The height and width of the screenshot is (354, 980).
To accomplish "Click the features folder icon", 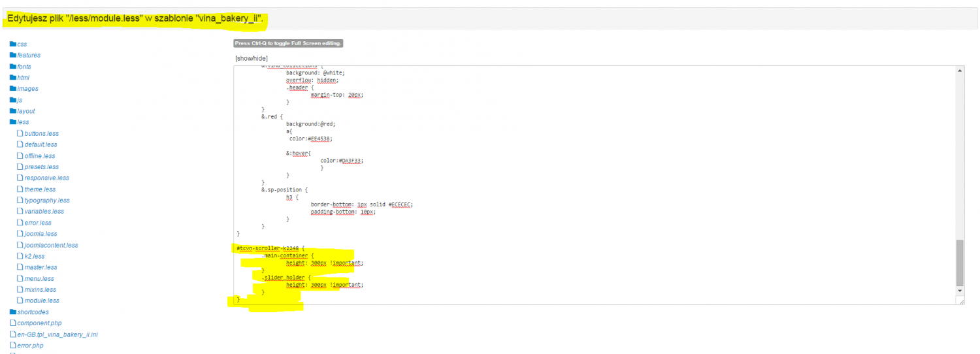I will tap(12, 56).
